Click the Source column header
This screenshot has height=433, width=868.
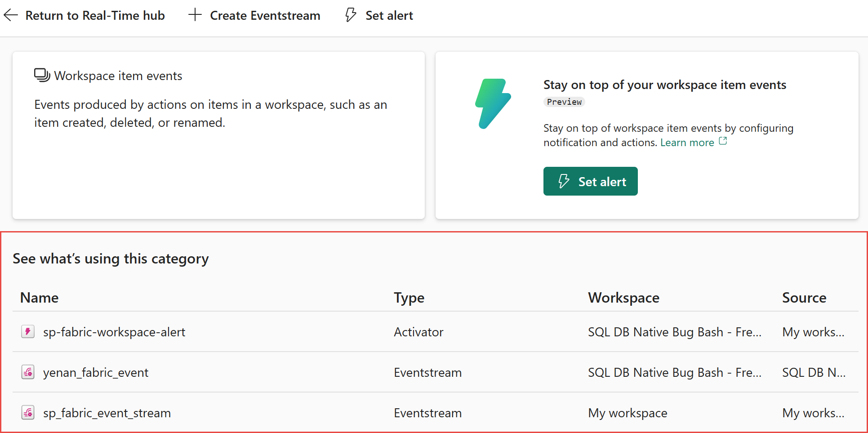pyautogui.click(x=804, y=297)
